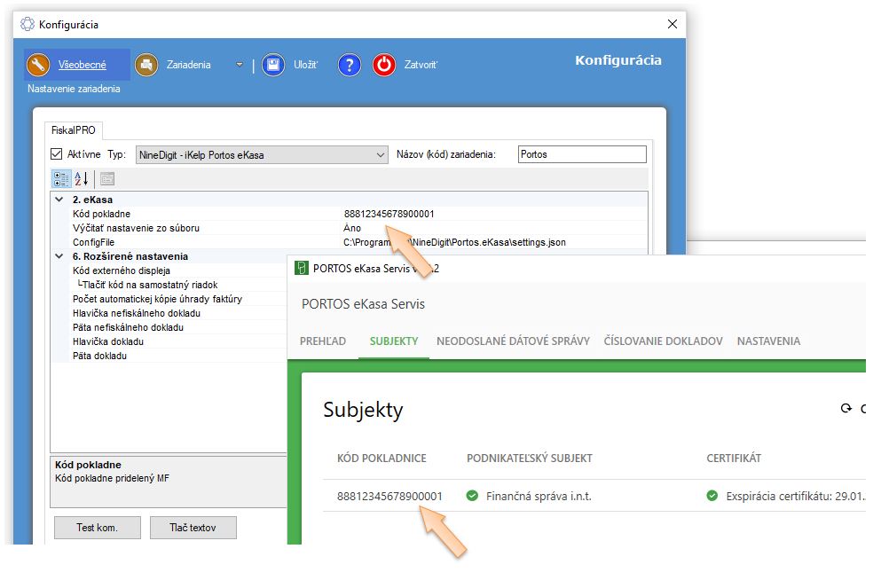Collapse the 6. Rozšírené nastavenia section
This screenshot has height=588, width=881.
[59, 256]
